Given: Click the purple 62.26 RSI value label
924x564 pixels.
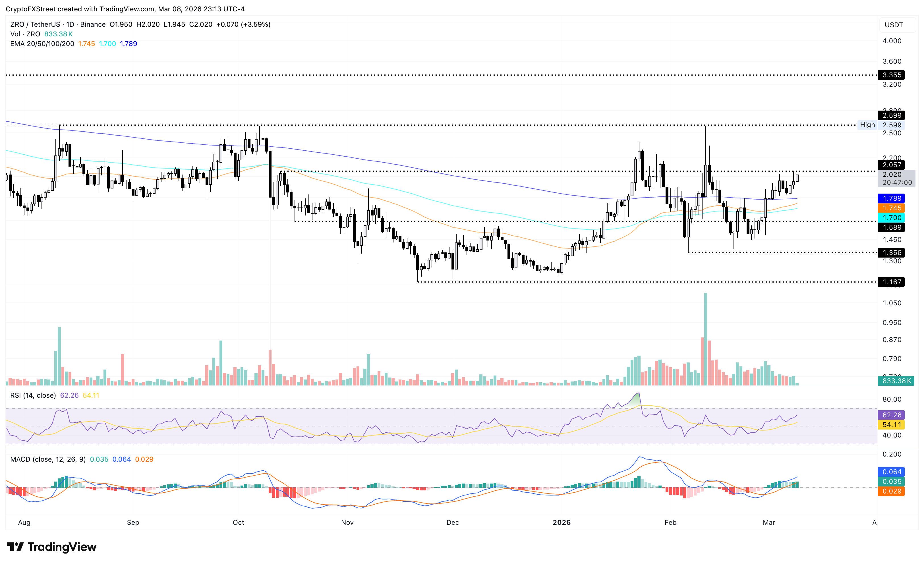Looking at the screenshot, I should point(891,415).
